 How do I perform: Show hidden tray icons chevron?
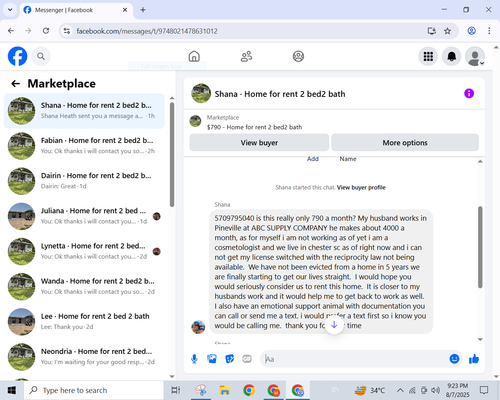point(400,390)
